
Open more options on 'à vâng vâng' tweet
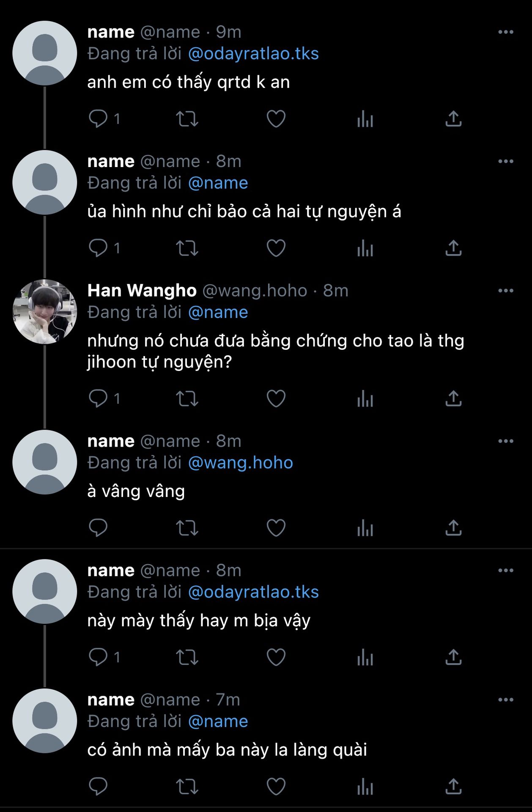pos(505,441)
